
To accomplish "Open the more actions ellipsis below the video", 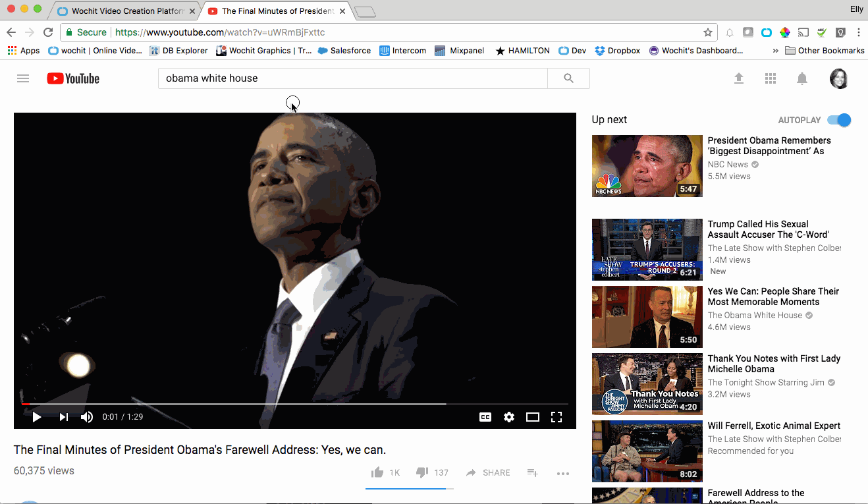I will [x=562, y=473].
